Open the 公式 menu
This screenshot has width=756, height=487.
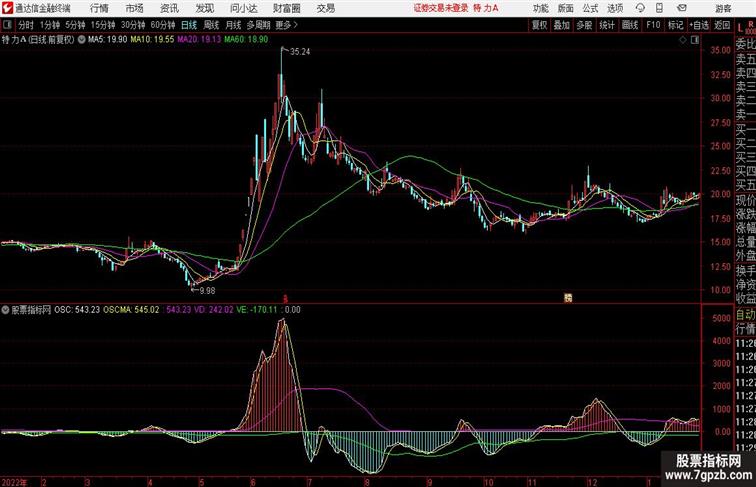coord(590,8)
